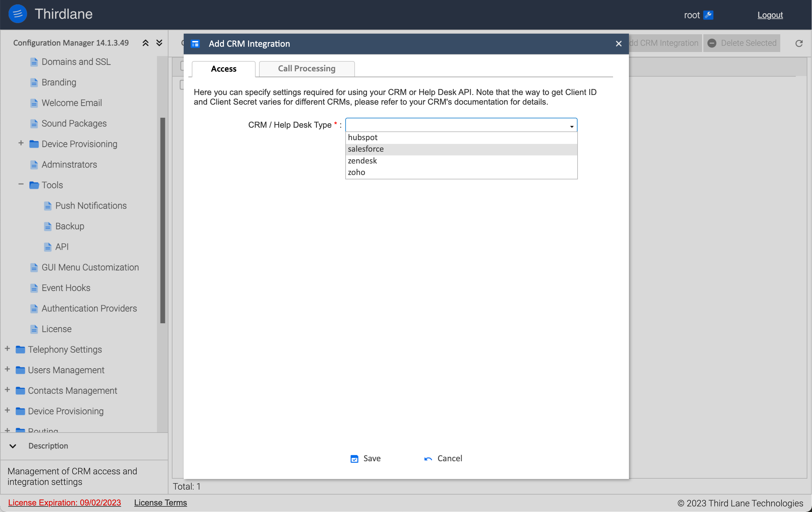Switch to the Access tab

[x=223, y=69]
